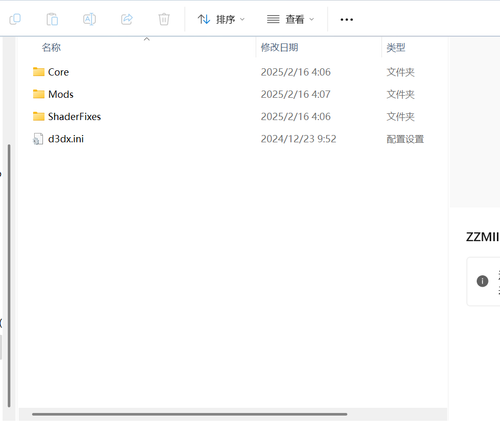Sort by the 名称 column header
The width and height of the screenshot is (500, 429).
click(51, 48)
